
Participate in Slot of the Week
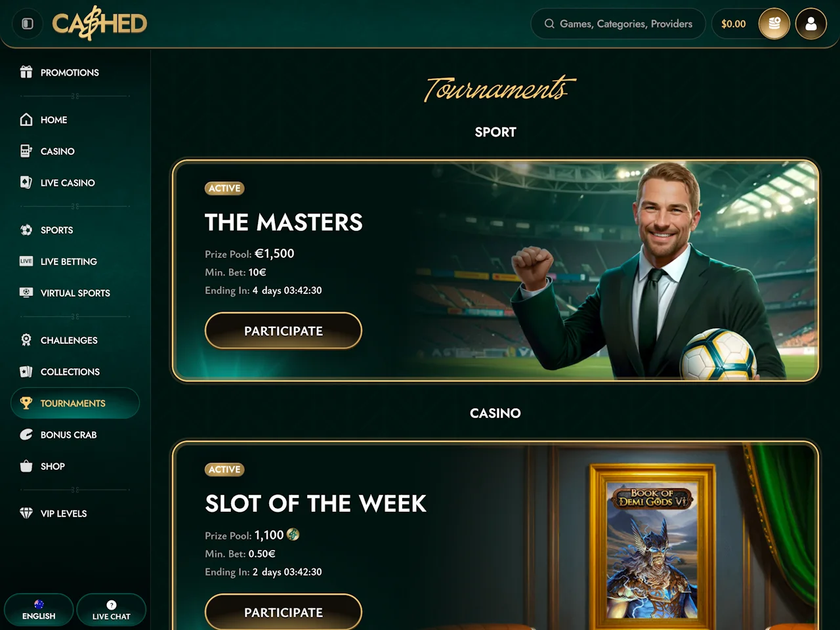pyautogui.click(x=283, y=612)
